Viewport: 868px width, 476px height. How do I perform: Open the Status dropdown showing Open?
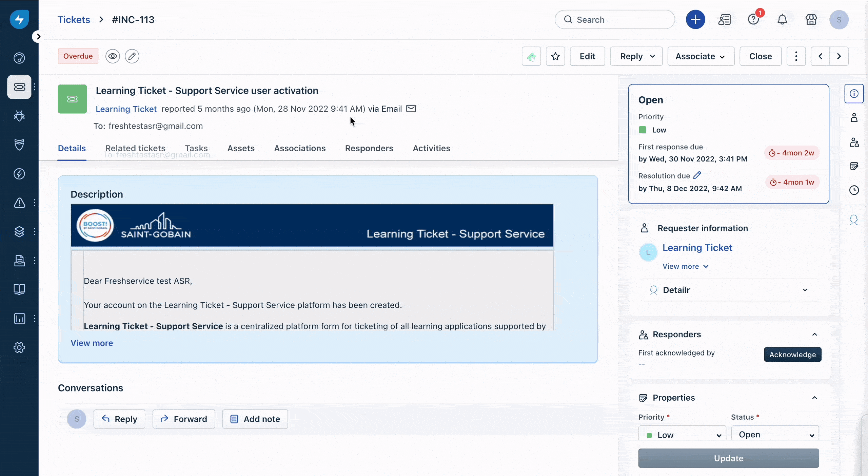(775, 434)
